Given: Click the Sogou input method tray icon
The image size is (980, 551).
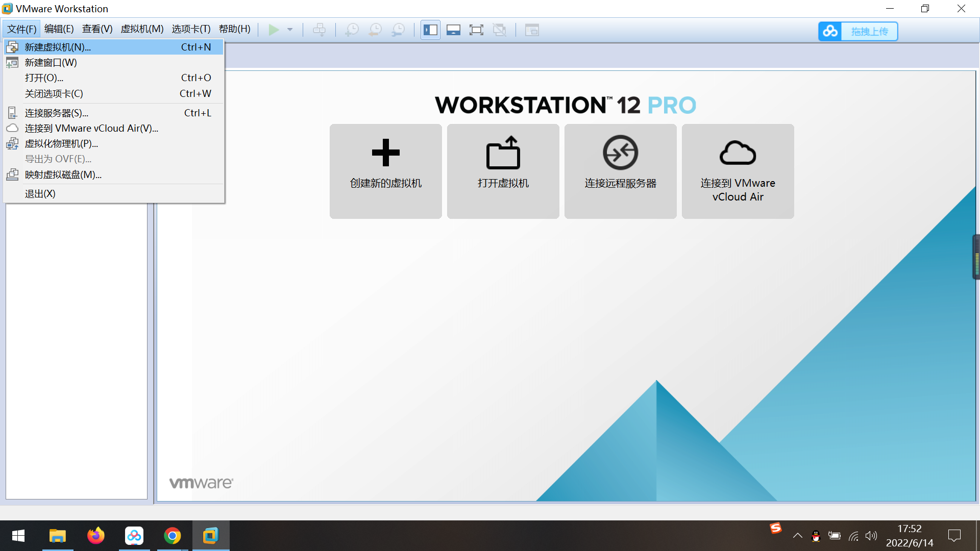Looking at the screenshot, I should pos(776,528).
